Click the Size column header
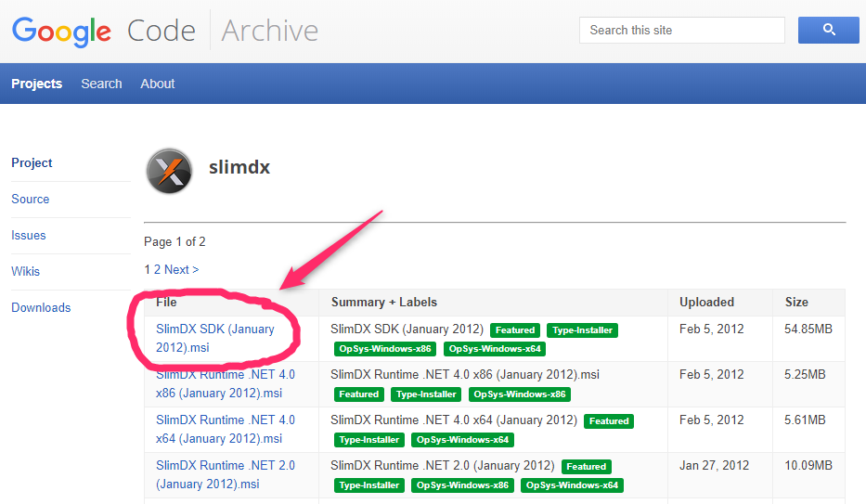 (796, 302)
